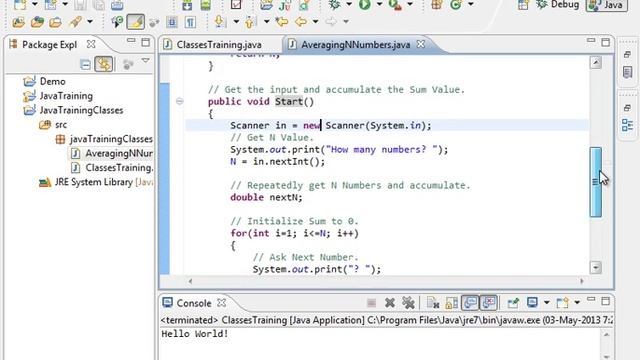This screenshot has width=640, height=360.
Task: Click the Open Perspective icon
Action: coord(523,5)
